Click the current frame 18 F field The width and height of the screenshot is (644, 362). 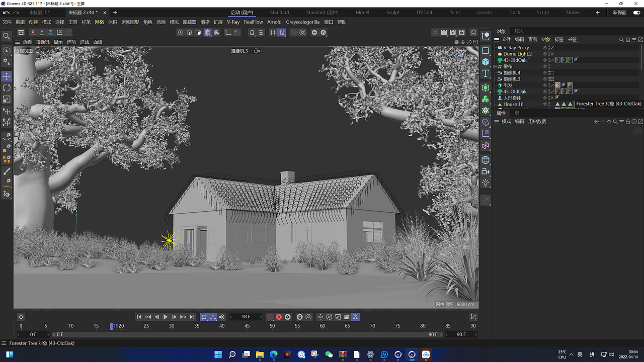[246, 317]
